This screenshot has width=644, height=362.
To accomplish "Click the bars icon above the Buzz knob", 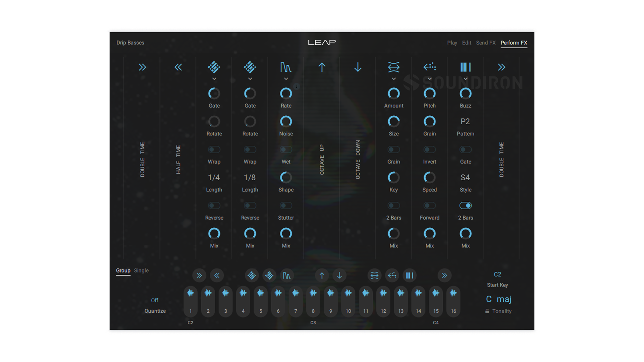I will click(466, 67).
